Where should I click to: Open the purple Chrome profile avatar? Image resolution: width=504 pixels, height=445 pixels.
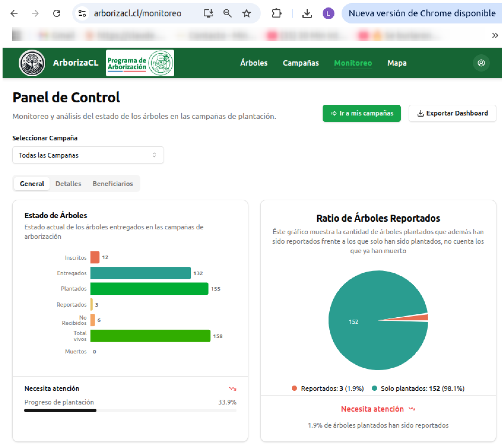[328, 13]
